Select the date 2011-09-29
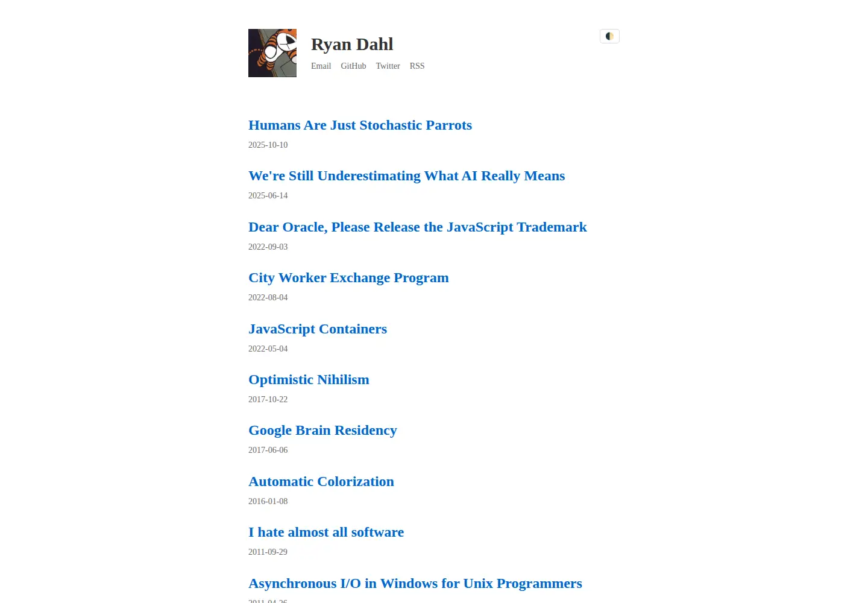 (x=268, y=552)
